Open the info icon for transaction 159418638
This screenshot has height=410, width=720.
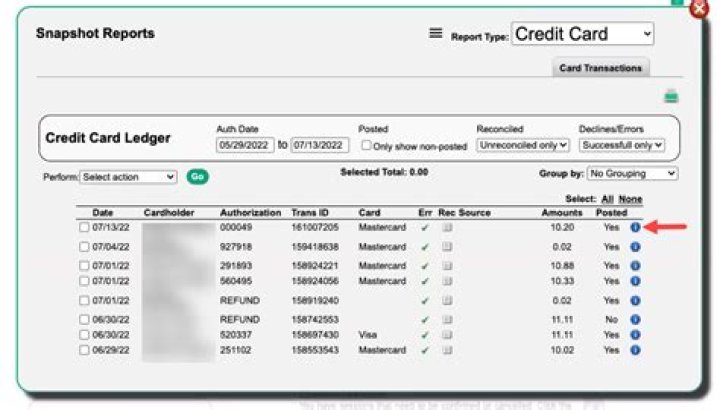[x=634, y=246]
